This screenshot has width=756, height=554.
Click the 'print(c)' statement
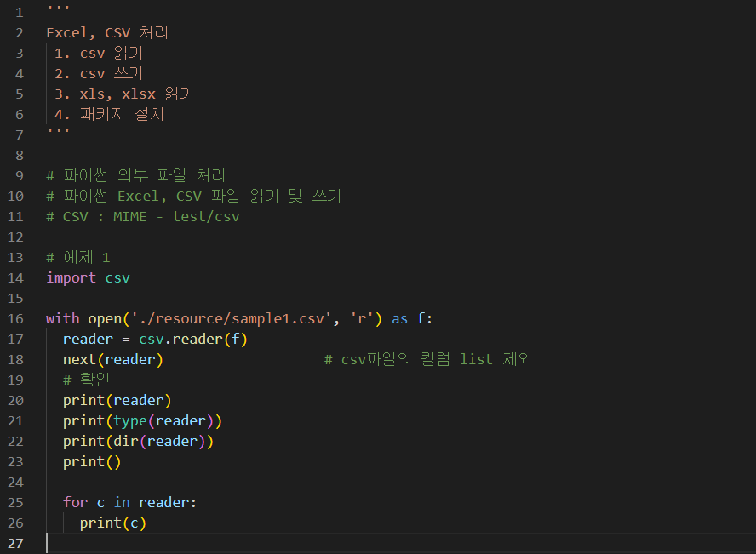coord(113,523)
